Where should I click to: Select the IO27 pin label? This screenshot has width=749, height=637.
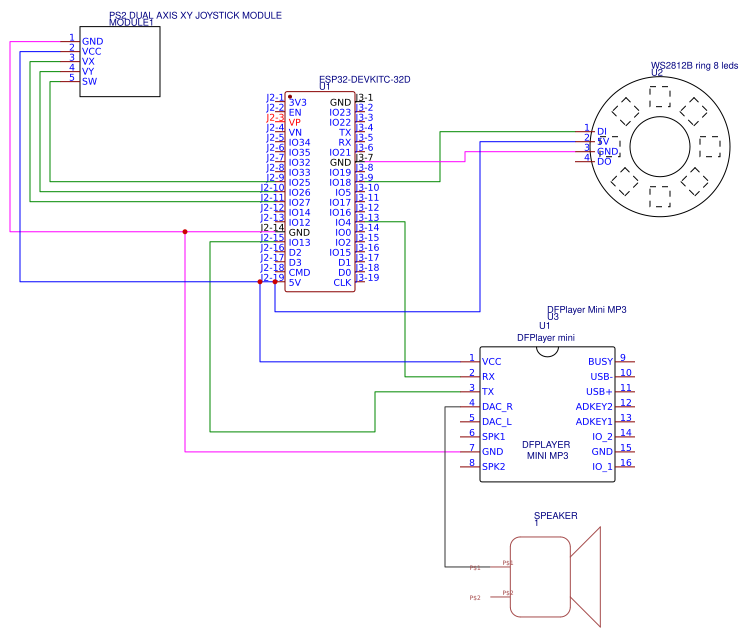click(x=299, y=203)
